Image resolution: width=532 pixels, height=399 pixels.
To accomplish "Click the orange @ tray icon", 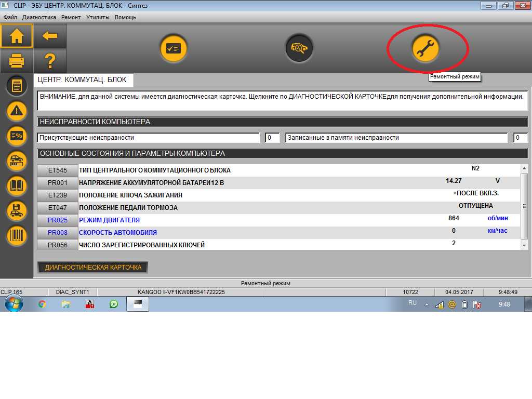I will pyautogui.click(x=452, y=304).
